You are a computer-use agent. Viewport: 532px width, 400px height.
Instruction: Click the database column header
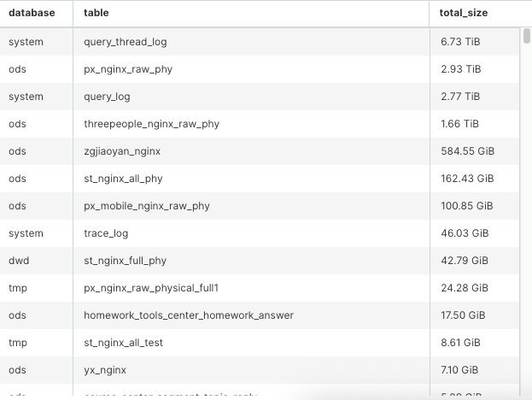32,14
